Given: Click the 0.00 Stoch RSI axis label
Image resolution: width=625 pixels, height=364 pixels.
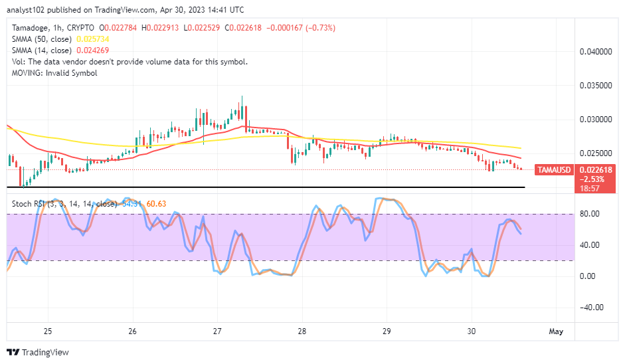Looking at the screenshot, I should click(588, 276).
